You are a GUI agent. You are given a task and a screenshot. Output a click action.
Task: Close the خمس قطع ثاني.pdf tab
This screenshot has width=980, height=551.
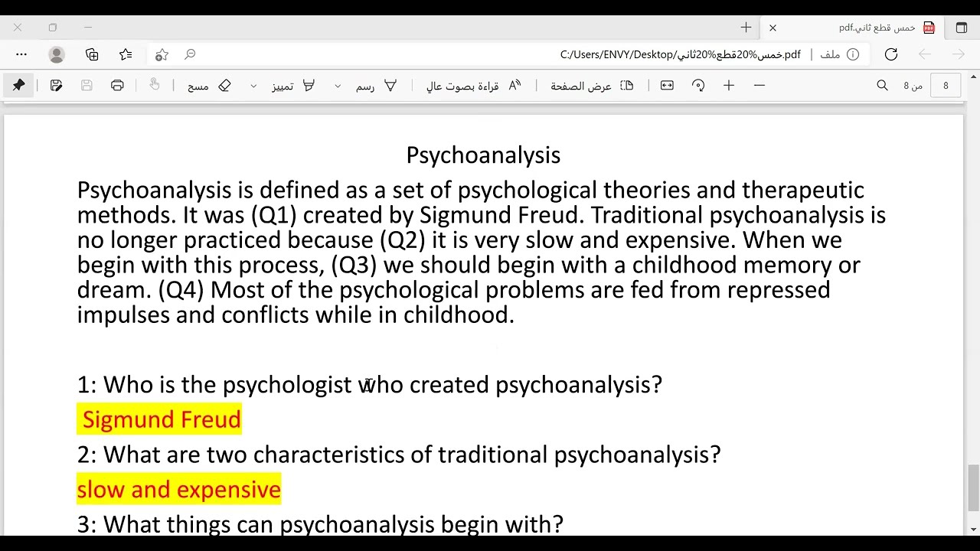773,28
